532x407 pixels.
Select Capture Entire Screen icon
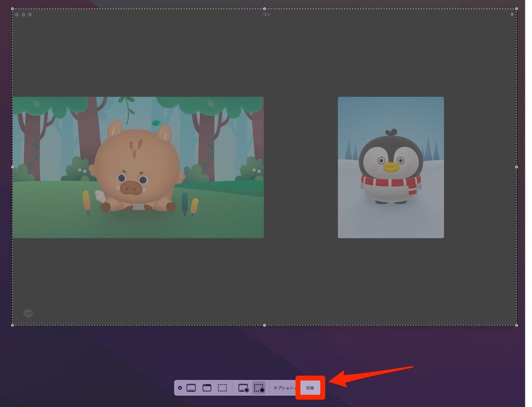pyautogui.click(x=191, y=388)
